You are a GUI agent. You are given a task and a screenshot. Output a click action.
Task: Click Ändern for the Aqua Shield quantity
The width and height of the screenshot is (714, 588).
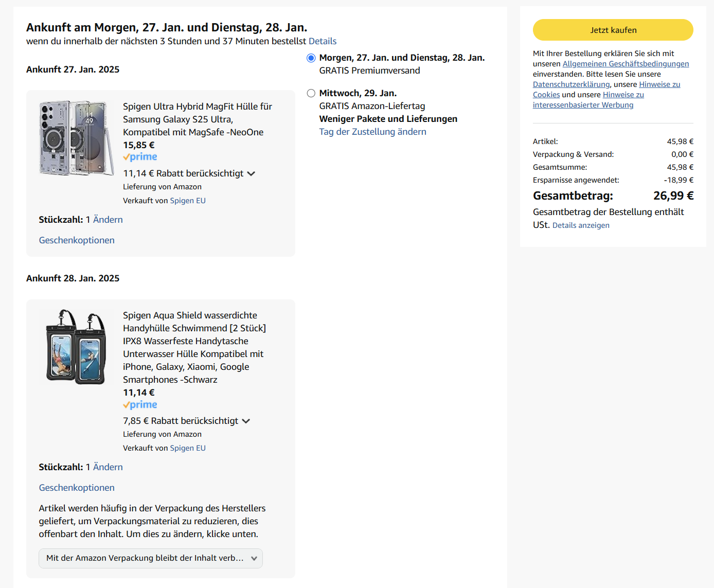pos(108,467)
